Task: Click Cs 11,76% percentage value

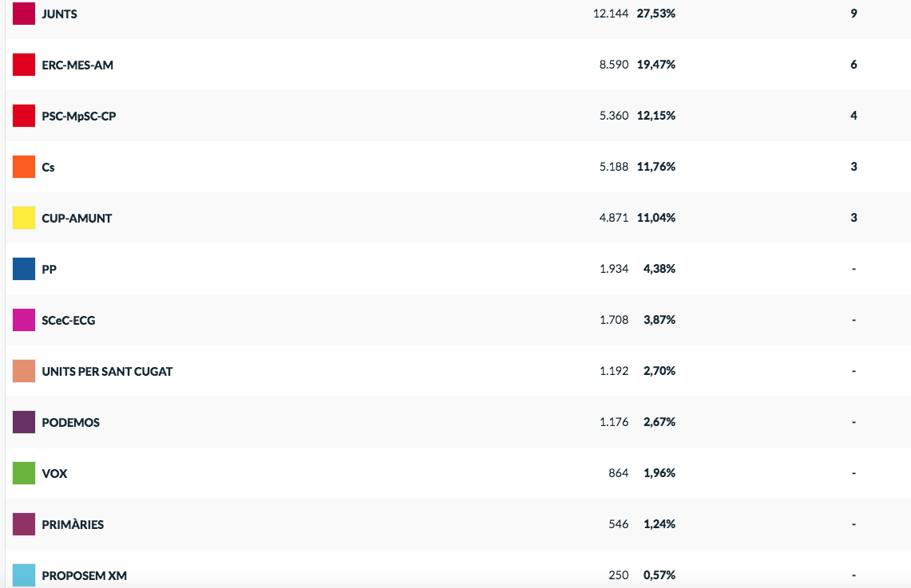Action: (x=656, y=167)
